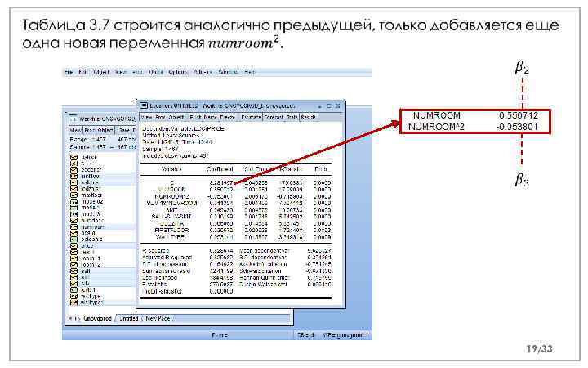Click Freeze in Equation window toolbar

227,118
